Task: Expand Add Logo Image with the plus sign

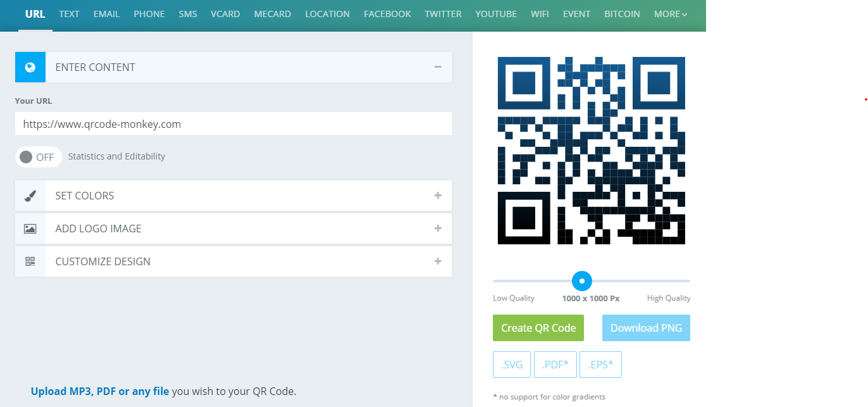Action: [438, 229]
